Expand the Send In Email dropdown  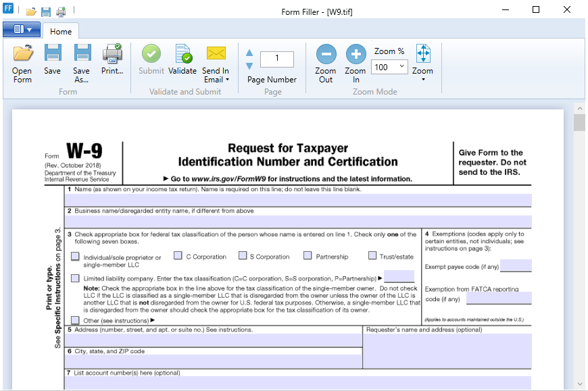(228, 80)
